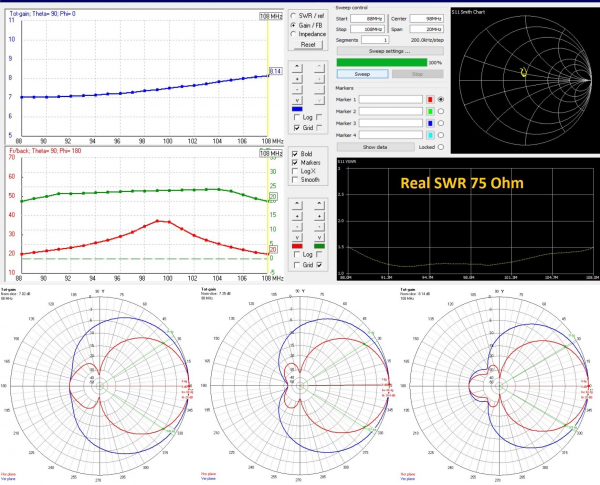600x485 pixels.
Task: Pick Marker 4 cyan color swatch
Action: pos(430,135)
